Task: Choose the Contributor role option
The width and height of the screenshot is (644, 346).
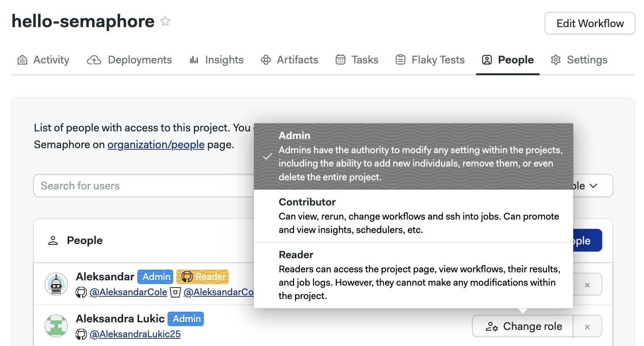Action: point(413,216)
